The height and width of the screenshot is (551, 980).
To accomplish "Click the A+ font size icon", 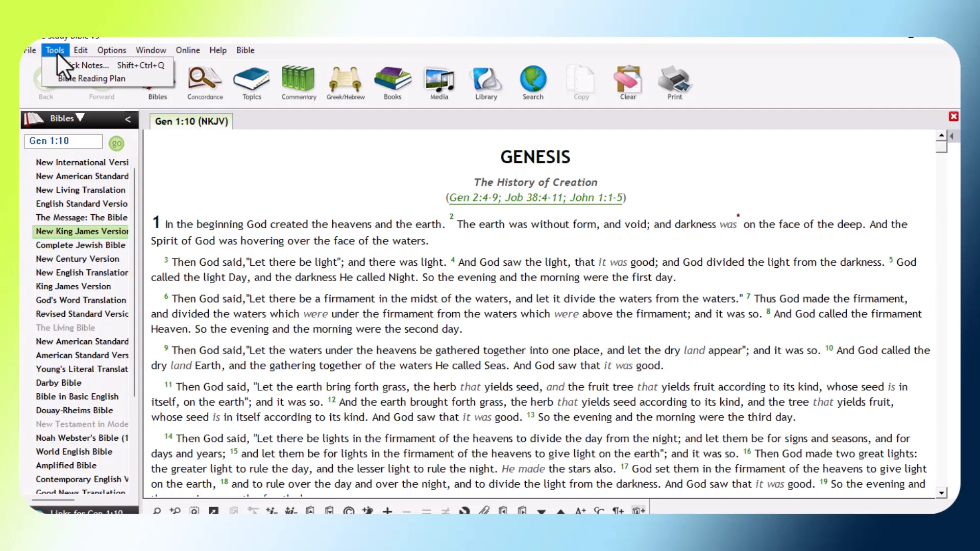I will [x=580, y=510].
